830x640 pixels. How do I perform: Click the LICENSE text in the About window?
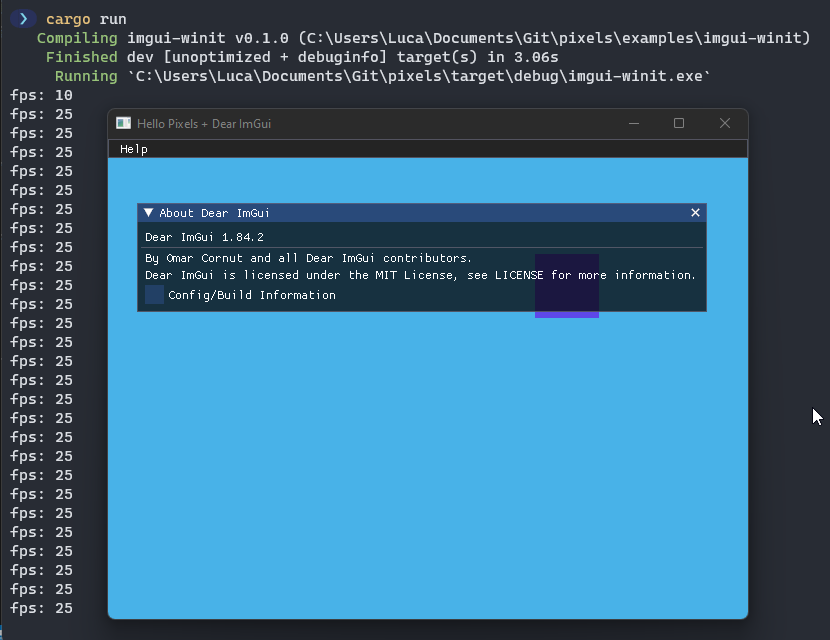click(x=518, y=274)
